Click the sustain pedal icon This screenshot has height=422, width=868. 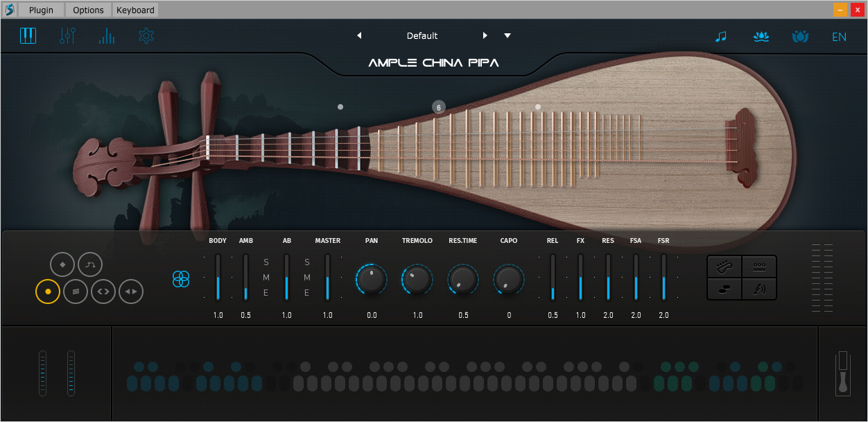[x=843, y=373]
